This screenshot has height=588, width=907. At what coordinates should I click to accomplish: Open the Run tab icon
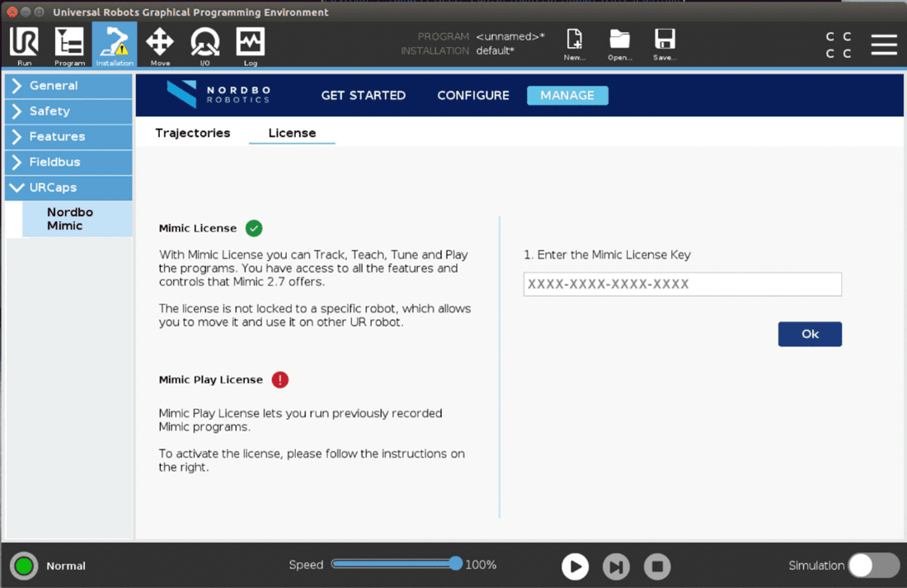pyautogui.click(x=24, y=45)
